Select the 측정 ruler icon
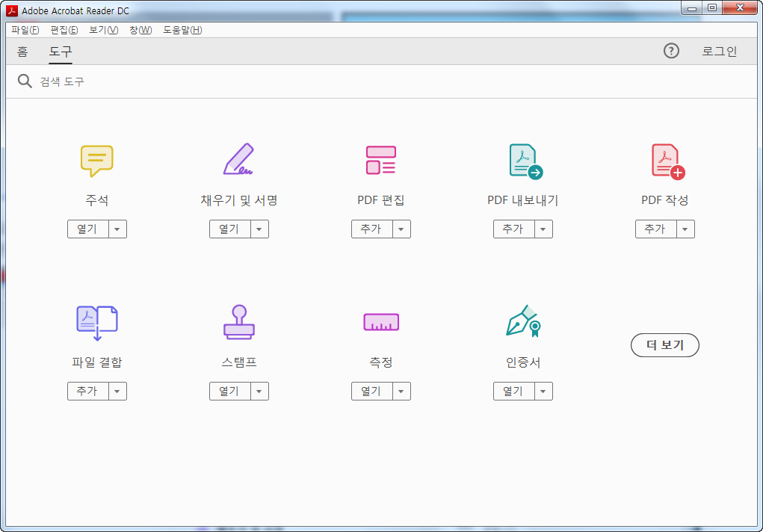The height and width of the screenshot is (532, 763). tap(381, 322)
